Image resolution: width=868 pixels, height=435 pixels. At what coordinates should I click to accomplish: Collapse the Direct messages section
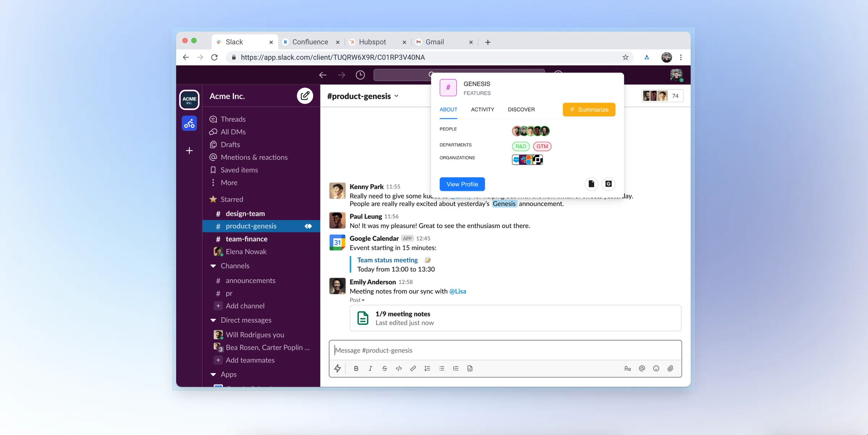[213, 320]
